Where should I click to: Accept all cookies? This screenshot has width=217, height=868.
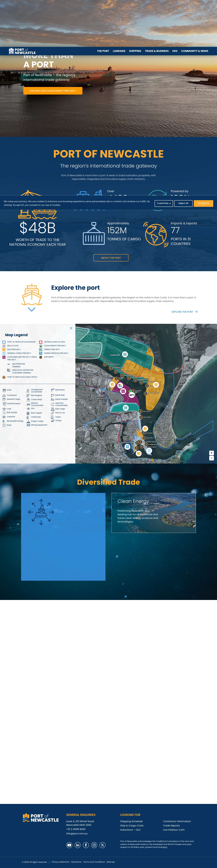pos(204,203)
